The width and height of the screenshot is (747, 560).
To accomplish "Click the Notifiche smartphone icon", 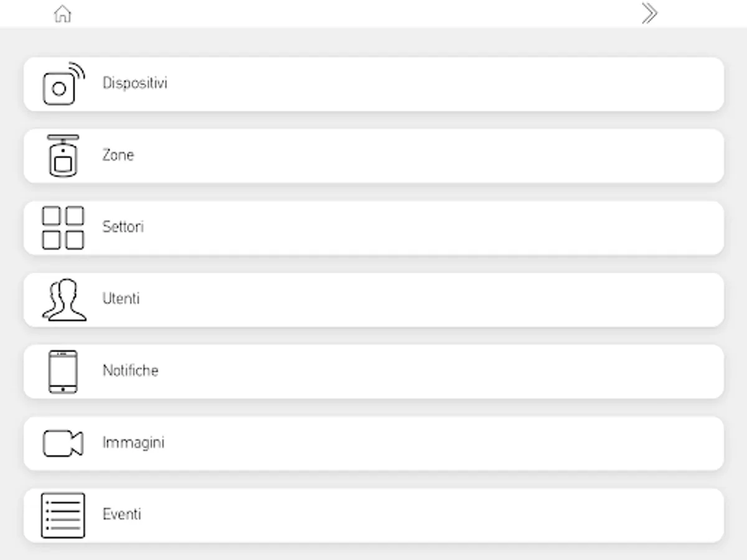I will (63, 371).
